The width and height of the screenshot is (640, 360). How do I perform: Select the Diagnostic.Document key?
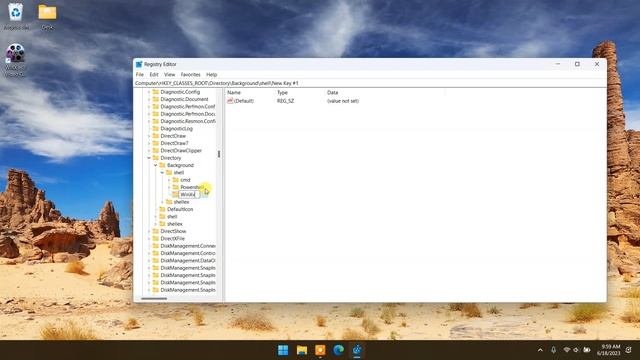pos(184,99)
